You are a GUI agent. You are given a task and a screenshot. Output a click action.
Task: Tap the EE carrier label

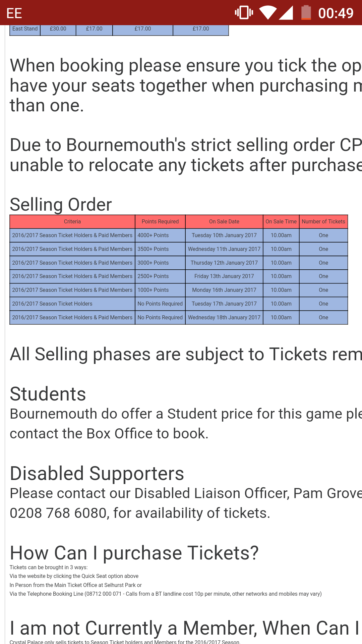click(14, 13)
